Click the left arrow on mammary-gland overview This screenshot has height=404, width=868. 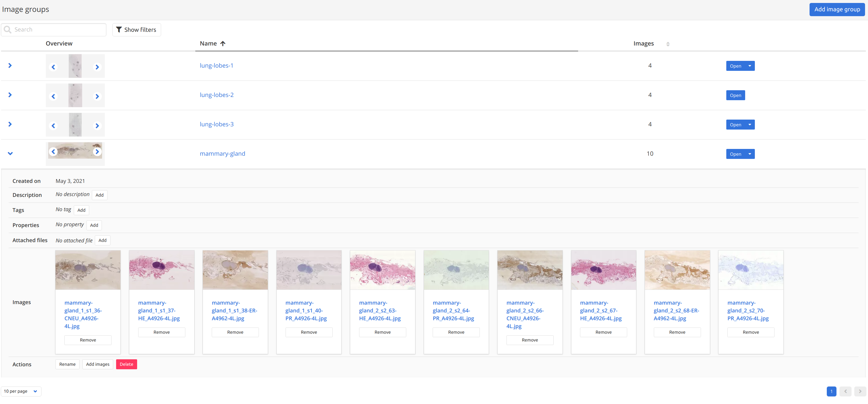(x=53, y=152)
